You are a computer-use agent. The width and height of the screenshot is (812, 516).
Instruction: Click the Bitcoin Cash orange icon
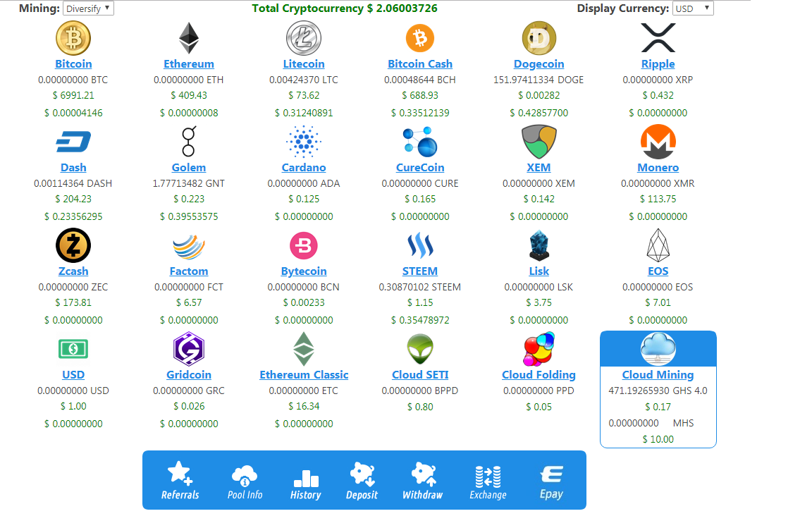420,38
